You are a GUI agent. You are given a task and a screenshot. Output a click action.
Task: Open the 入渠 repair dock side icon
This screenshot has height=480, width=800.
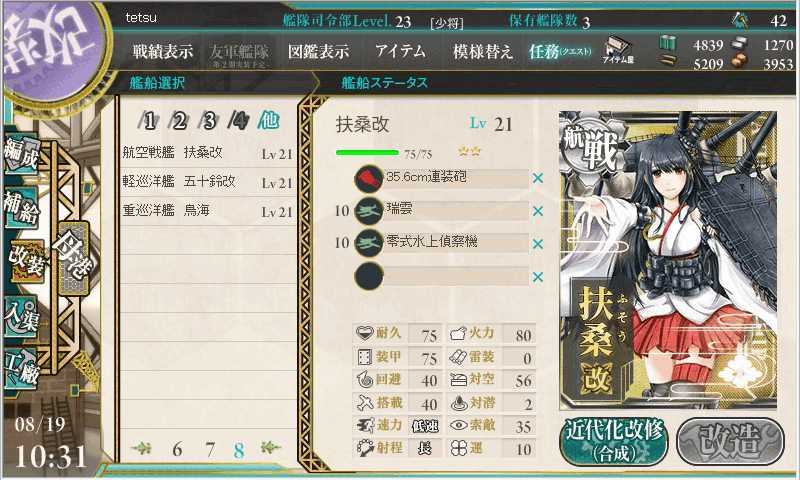pos(21,316)
